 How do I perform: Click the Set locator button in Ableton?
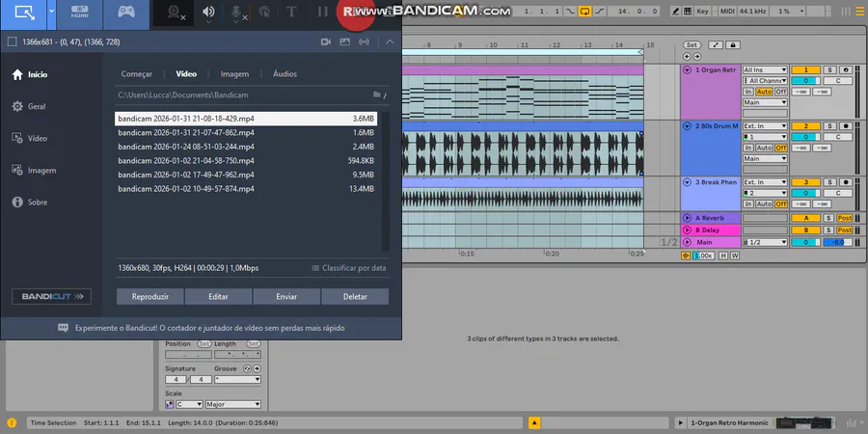click(x=691, y=44)
